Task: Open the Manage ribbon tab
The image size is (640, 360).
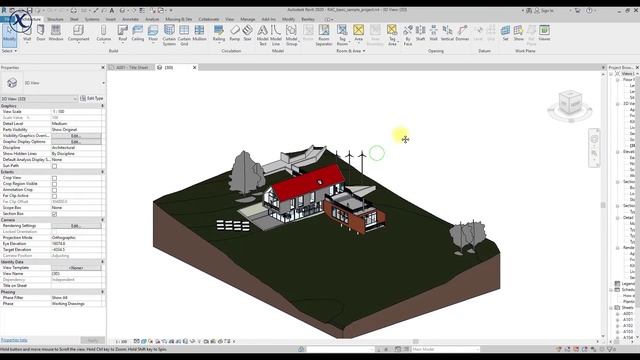Action: [x=247, y=19]
